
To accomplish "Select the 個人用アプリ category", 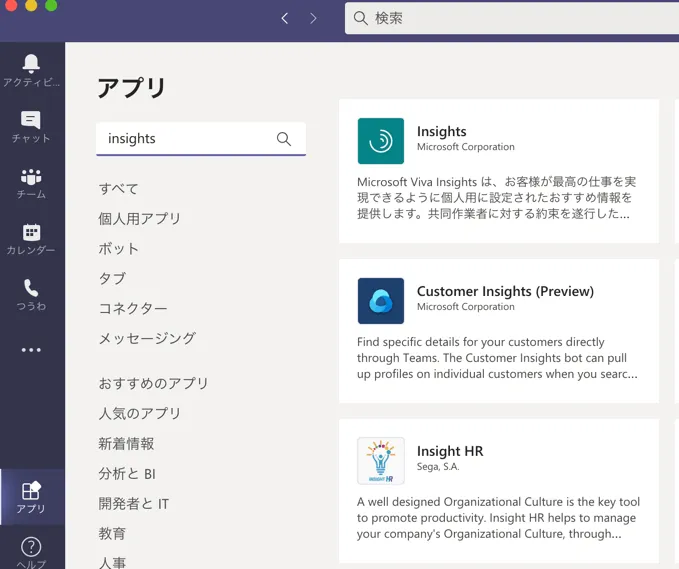I will tap(139, 219).
